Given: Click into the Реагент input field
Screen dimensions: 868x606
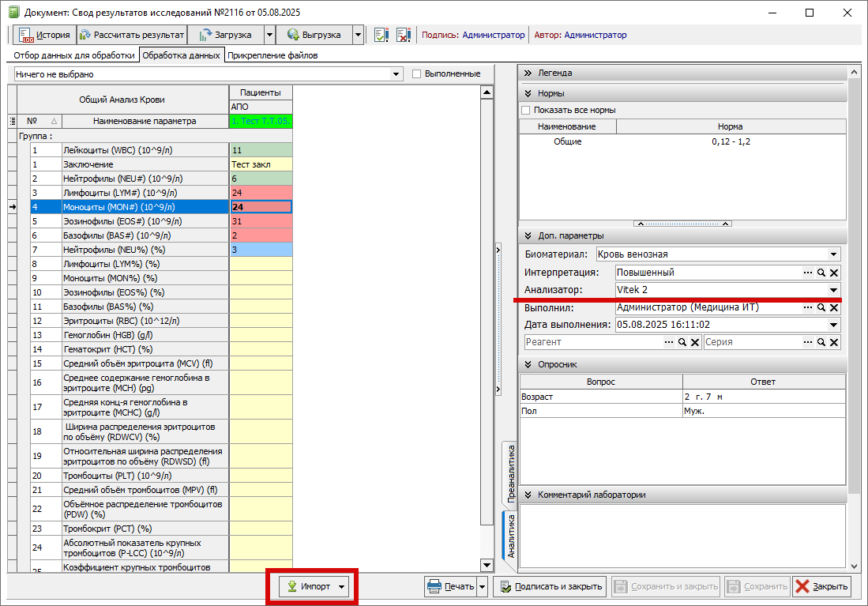Looking at the screenshot, I should tap(593, 342).
